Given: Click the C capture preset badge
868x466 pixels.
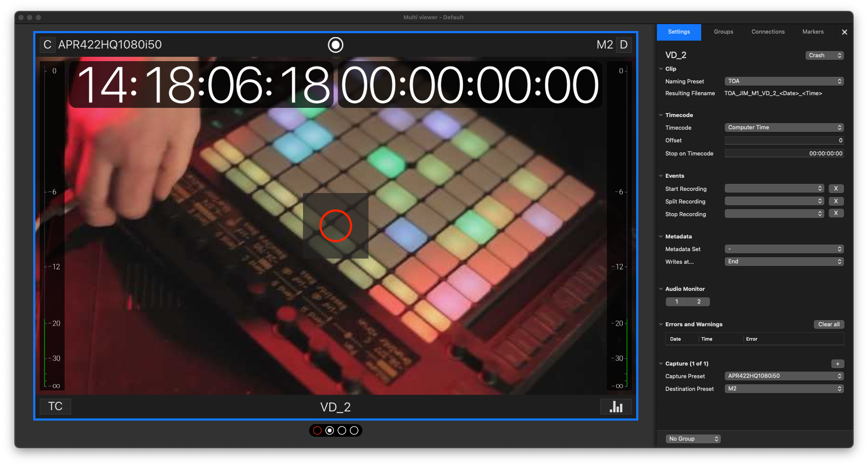Looking at the screenshot, I should coord(48,45).
